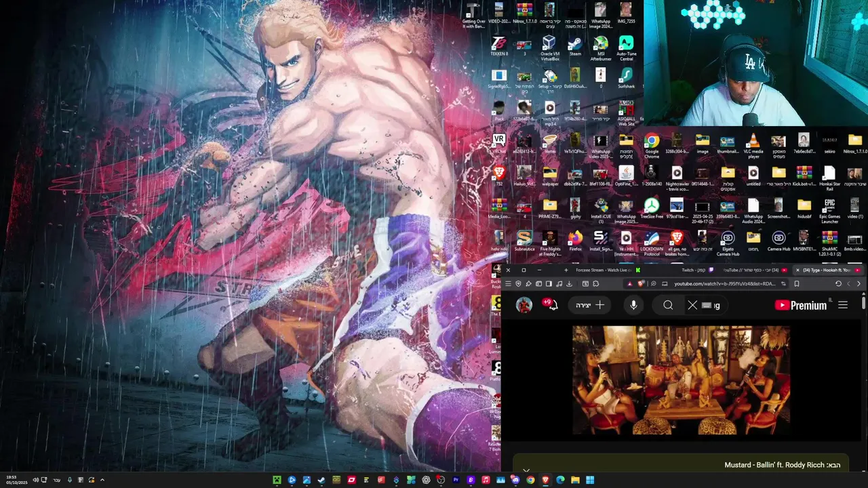Screen dimensions: 868x488
Task: Bookmark this page in browser toolbar
Action: (797, 284)
